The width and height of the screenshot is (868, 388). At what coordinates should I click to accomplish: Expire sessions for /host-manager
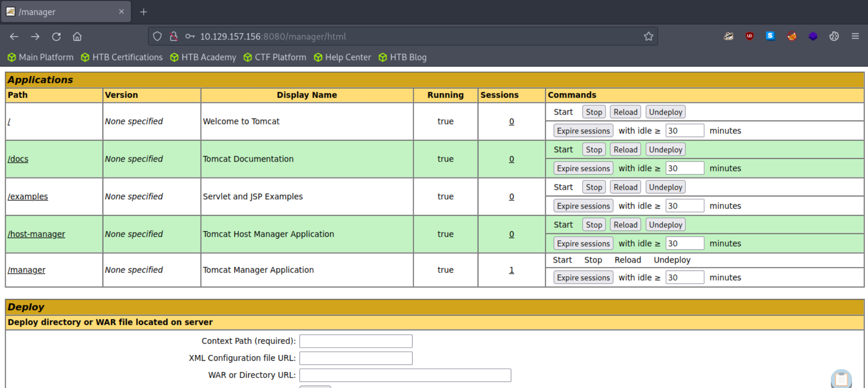click(x=583, y=243)
